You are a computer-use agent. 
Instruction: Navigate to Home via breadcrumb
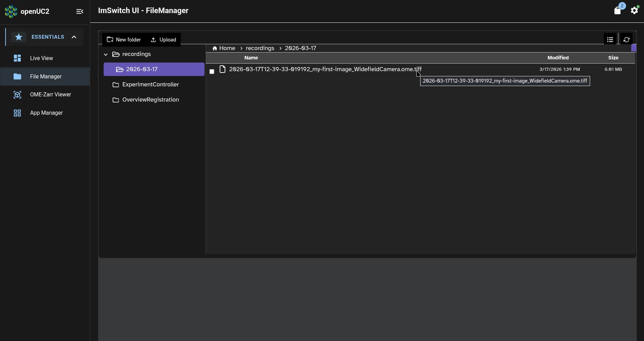click(226, 48)
